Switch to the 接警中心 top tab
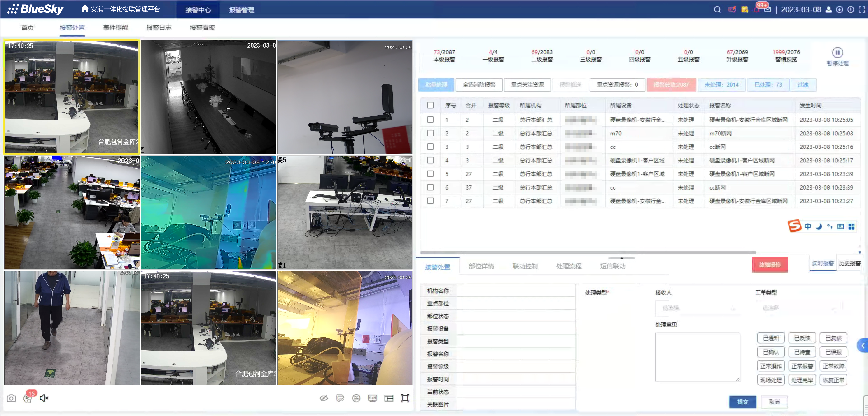The height and width of the screenshot is (416, 868). click(x=198, y=10)
